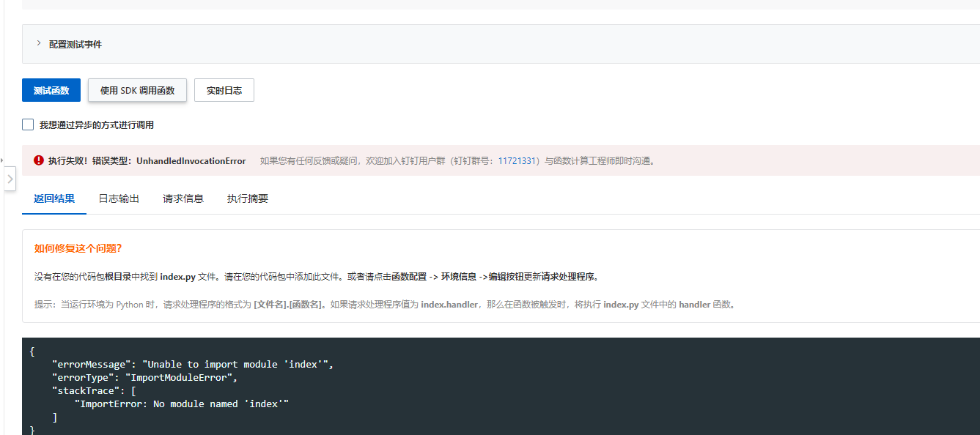980x435 pixels.
Task: Open the 请求信息 tab
Action: [x=183, y=198]
